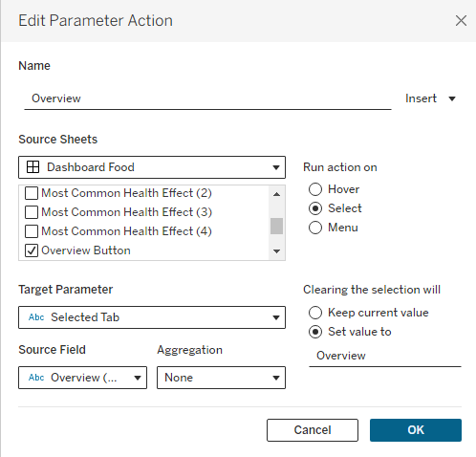Click the scroll-down arrow in the sheets list
The width and height of the screenshot is (476, 457).
click(x=276, y=251)
